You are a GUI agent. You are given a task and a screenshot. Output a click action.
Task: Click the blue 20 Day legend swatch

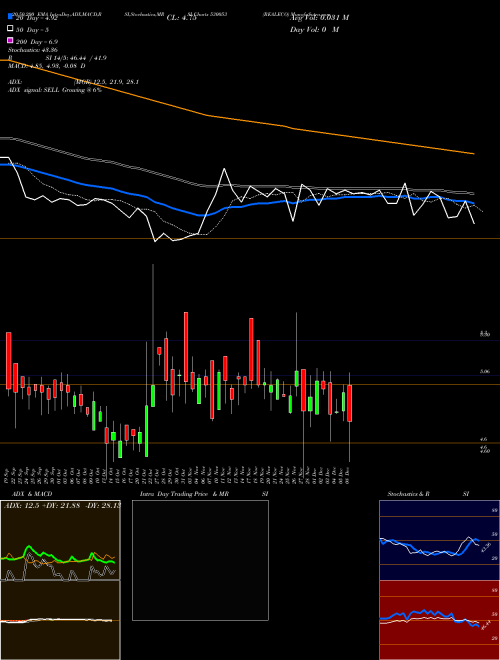[11, 17]
